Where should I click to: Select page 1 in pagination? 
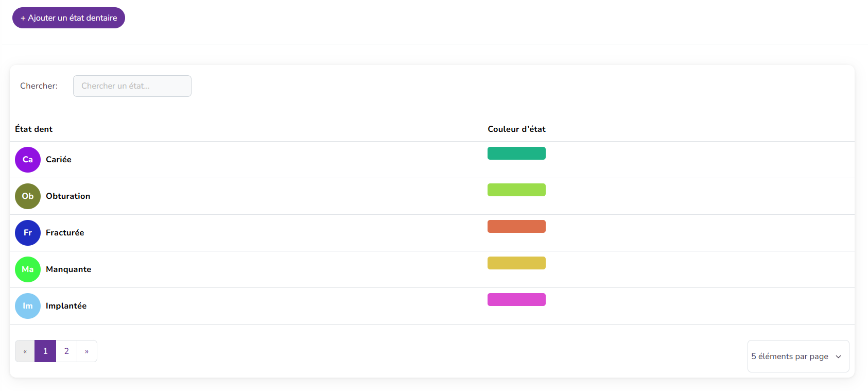click(45, 351)
